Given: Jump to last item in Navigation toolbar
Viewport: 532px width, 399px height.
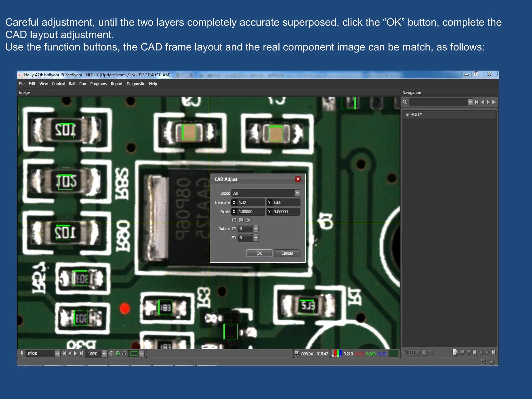Looking at the screenshot, I should [x=494, y=102].
